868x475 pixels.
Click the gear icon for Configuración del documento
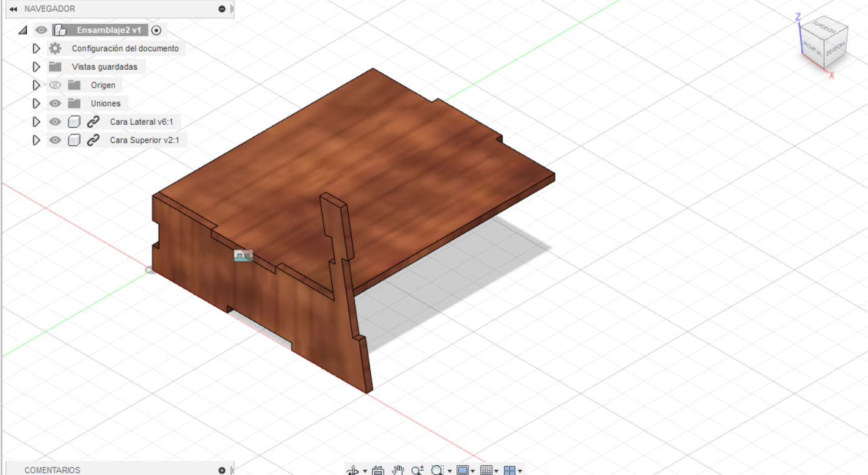click(55, 48)
